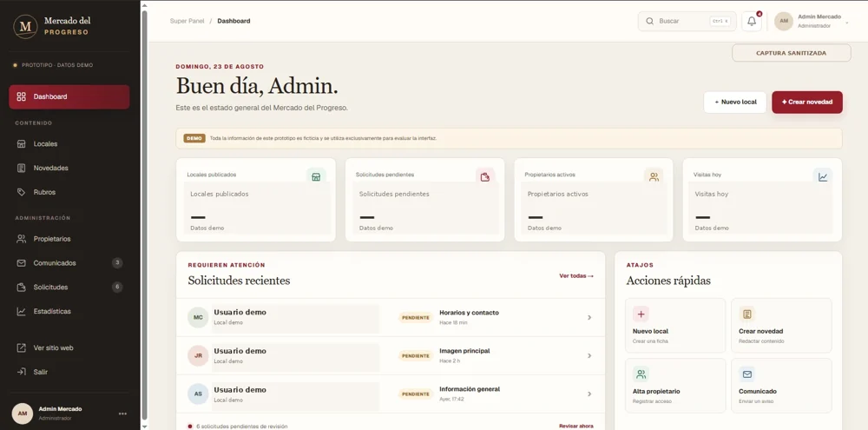Click the Comunicados envelope icon in sidebar
868x430 pixels.
[21, 263]
